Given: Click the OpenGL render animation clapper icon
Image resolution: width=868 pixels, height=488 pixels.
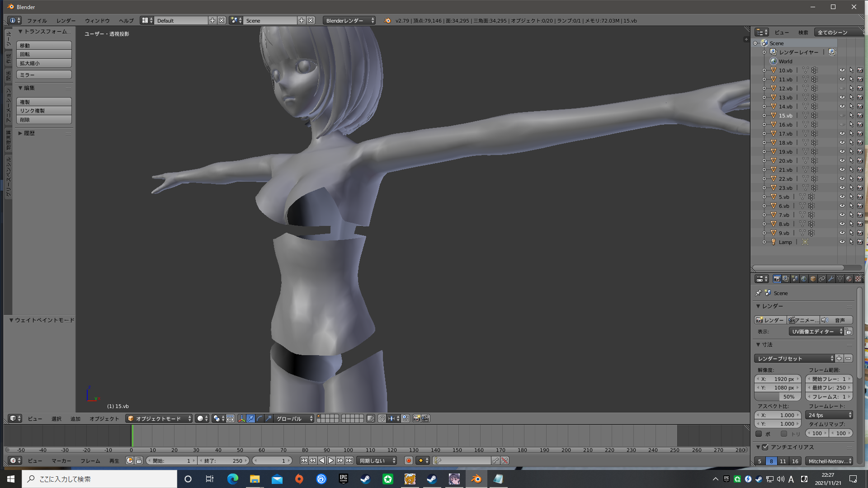Looking at the screenshot, I should pos(425,418).
